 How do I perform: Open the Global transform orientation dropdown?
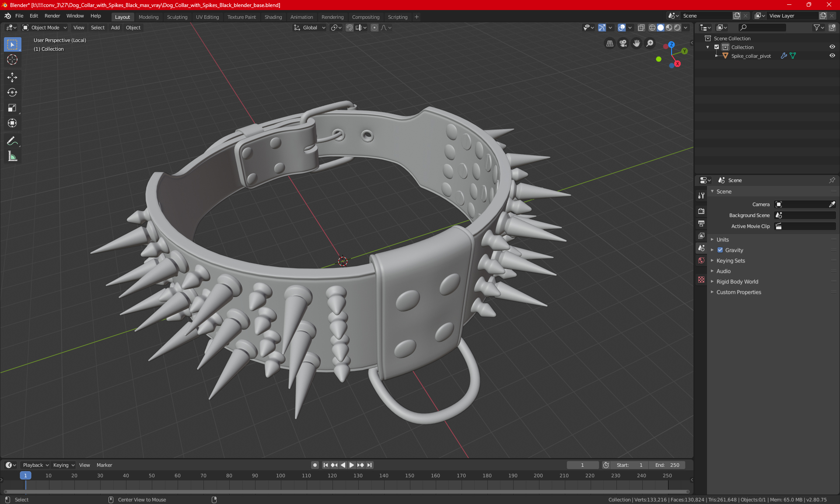click(310, 28)
